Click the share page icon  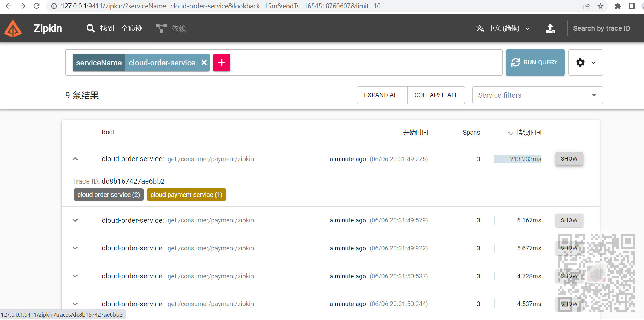(586, 6)
